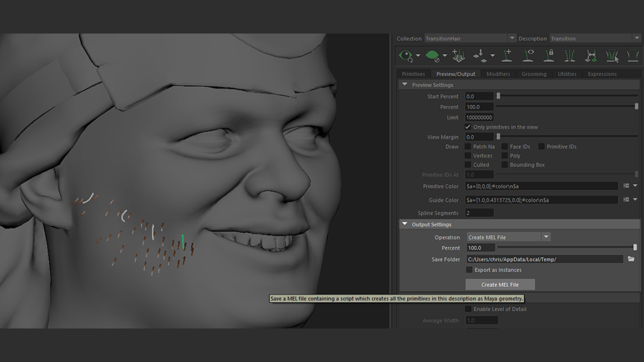This screenshot has width=644, height=362.
Task: Click the eye preview update icon
Action: (x=406, y=56)
